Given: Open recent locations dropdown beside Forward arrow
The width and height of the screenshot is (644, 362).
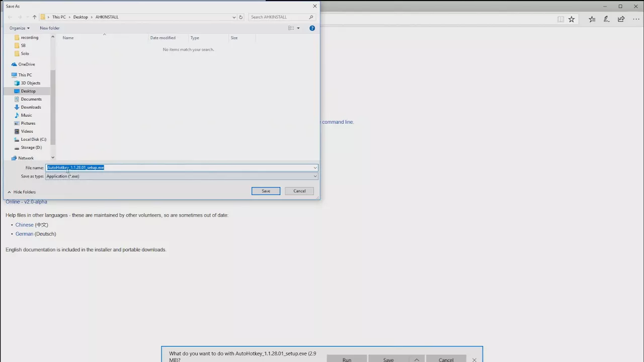Looking at the screenshot, I should (x=27, y=17).
